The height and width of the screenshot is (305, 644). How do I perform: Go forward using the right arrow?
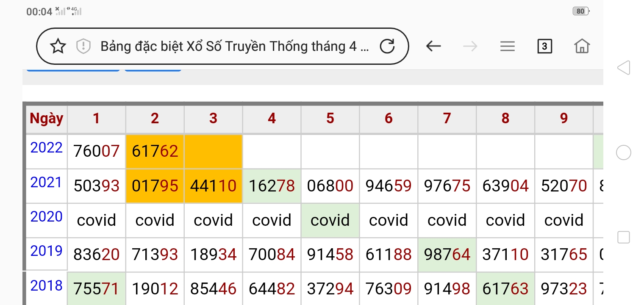click(x=470, y=46)
